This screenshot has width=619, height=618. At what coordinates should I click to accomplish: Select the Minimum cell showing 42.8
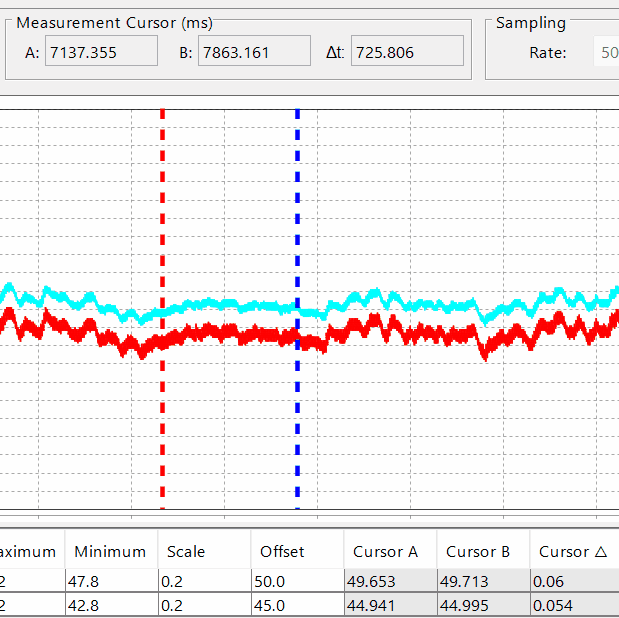click(110, 605)
